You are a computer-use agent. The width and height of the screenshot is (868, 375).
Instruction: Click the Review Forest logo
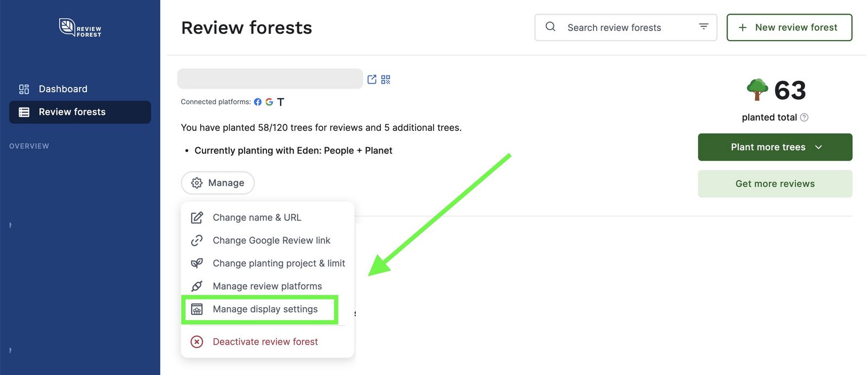point(80,28)
